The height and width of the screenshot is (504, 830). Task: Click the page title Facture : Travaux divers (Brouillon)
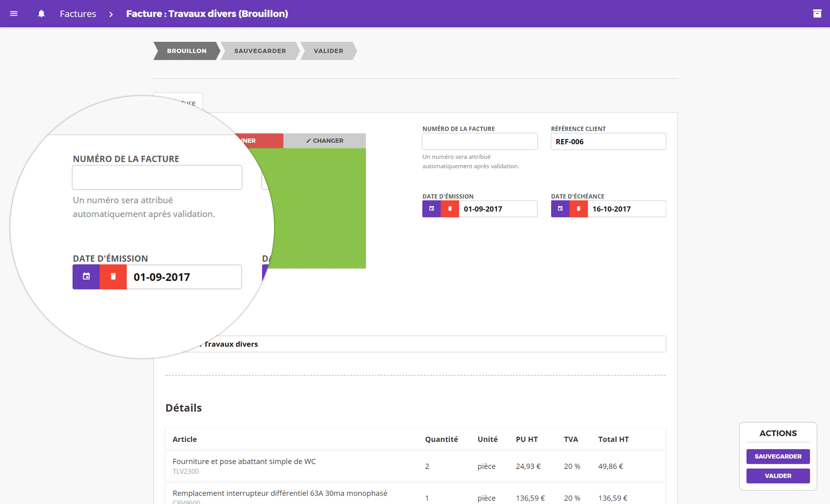click(207, 14)
